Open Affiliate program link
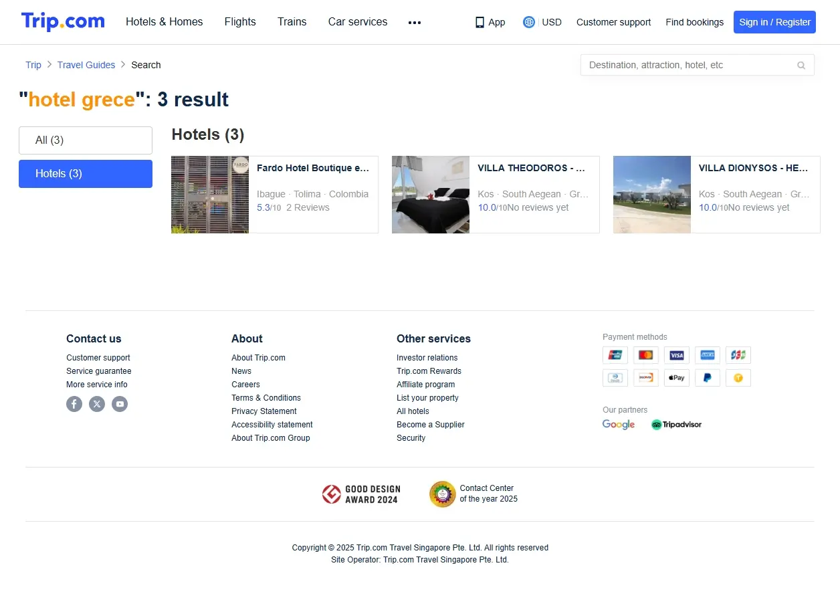 coord(426,385)
